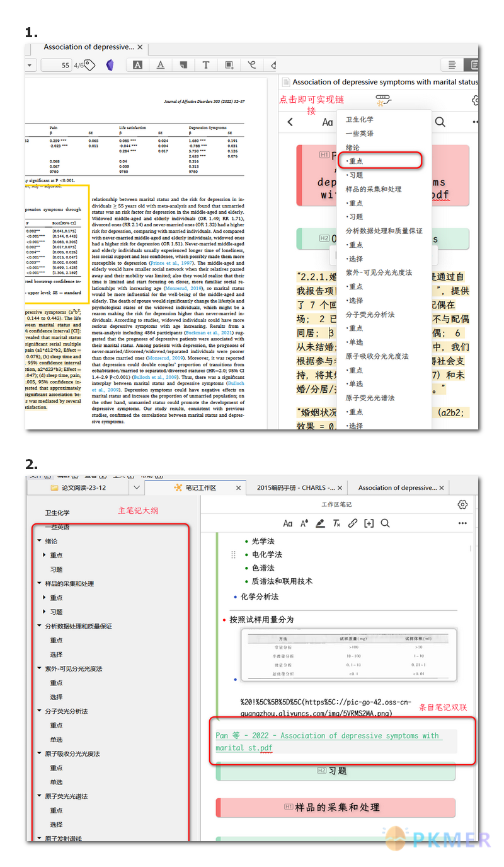Click the chain link icon under 工作区笔记
Image resolution: width=504 pixels, height=867 pixels.
click(353, 523)
